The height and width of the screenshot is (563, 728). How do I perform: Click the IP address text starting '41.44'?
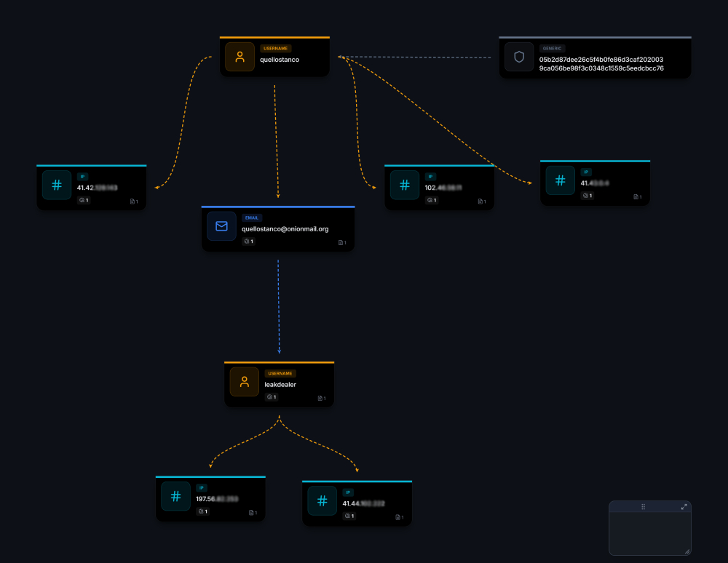click(363, 503)
